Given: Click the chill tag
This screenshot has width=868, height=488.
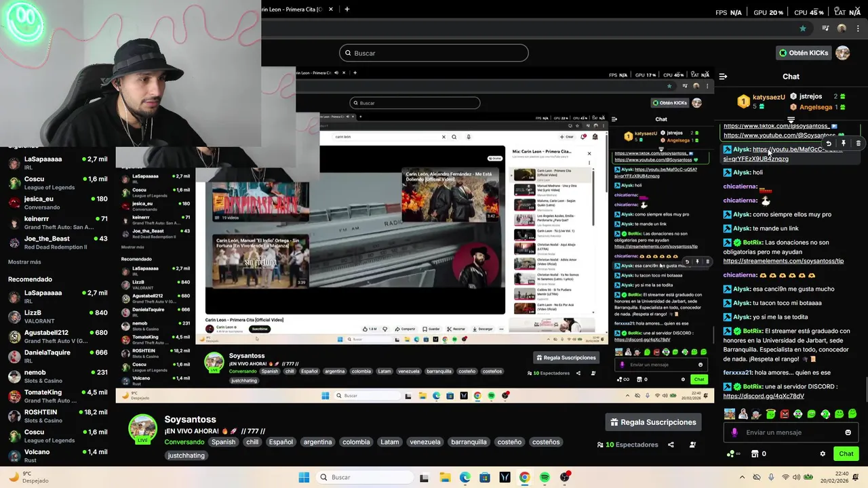Looking at the screenshot, I should tap(252, 442).
